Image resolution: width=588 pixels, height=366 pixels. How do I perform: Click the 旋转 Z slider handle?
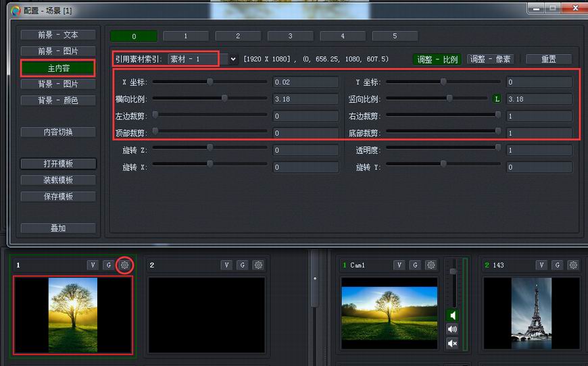pos(210,148)
